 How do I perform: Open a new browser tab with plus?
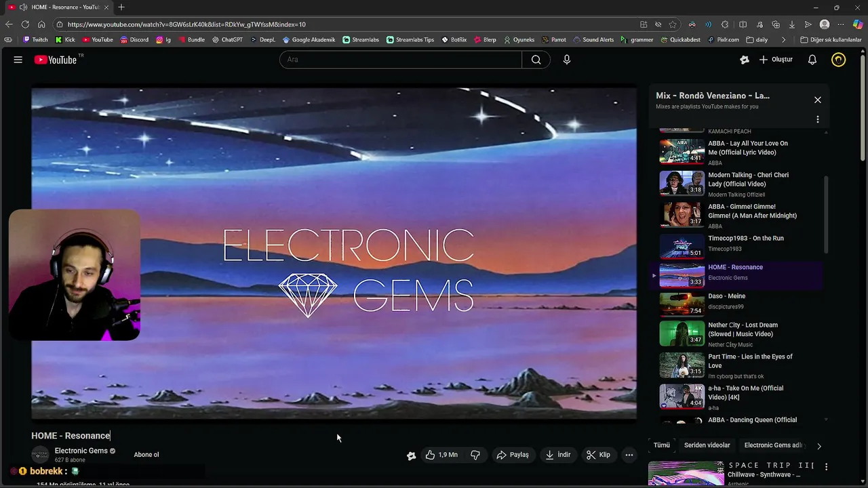point(121,7)
